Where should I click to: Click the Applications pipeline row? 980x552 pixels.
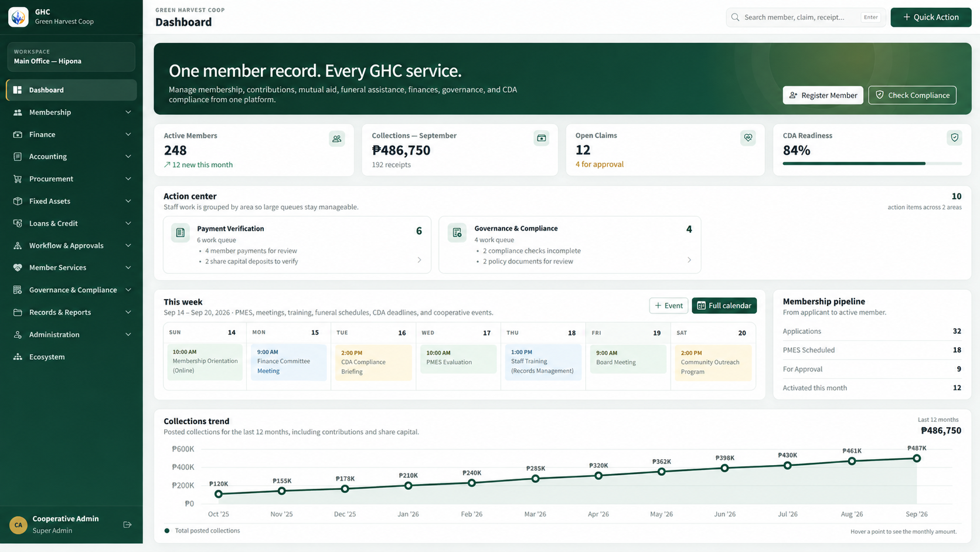pyautogui.click(x=872, y=331)
